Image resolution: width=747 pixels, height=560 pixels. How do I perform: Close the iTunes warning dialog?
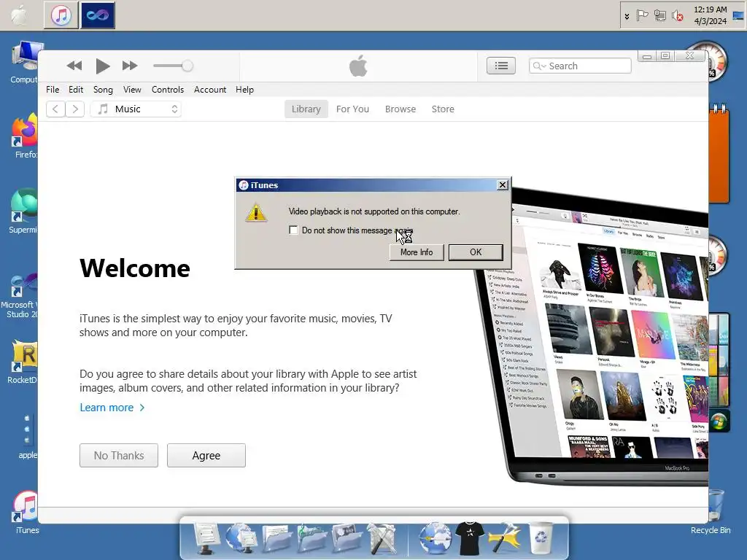(503, 185)
